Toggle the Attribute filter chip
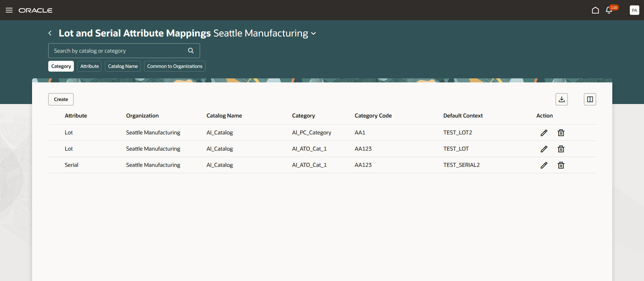The width and height of the screenshot is (644, 281). point(89,66)
